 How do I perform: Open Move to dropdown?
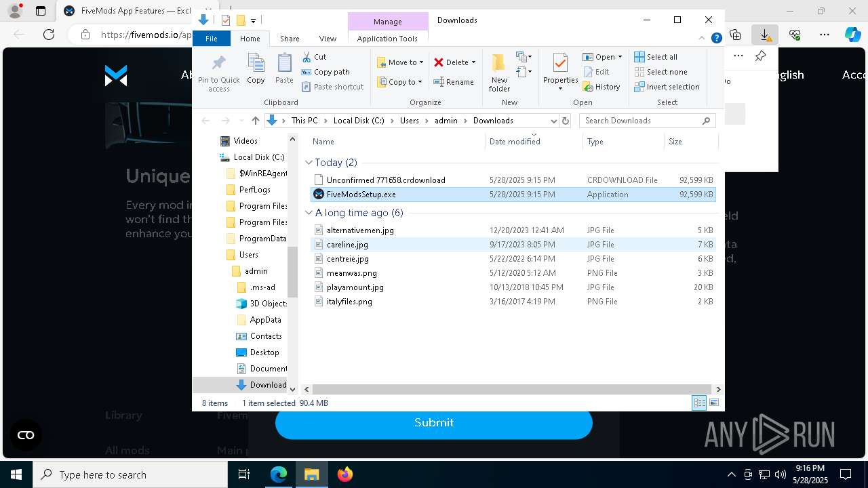click(400, 62)
